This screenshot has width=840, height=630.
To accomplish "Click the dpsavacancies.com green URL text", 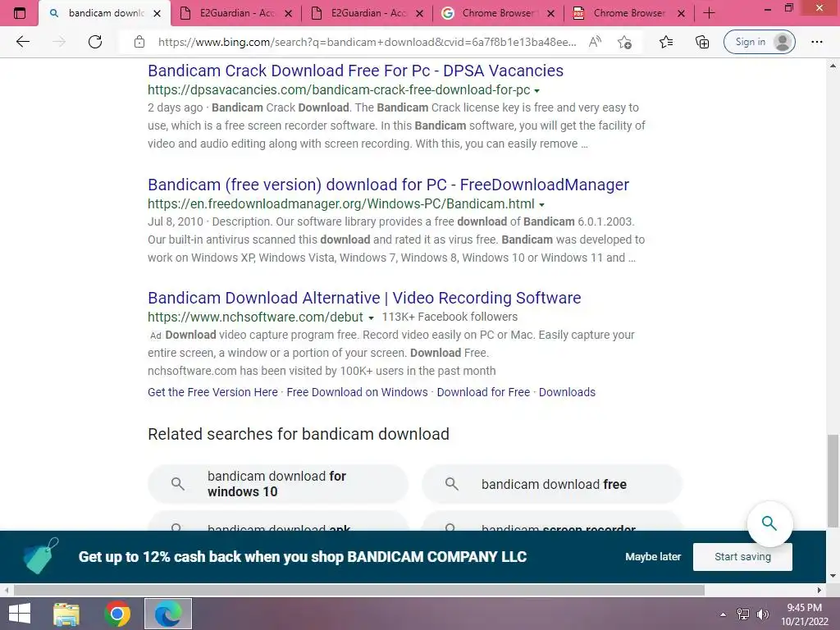I will pos(339,90).
